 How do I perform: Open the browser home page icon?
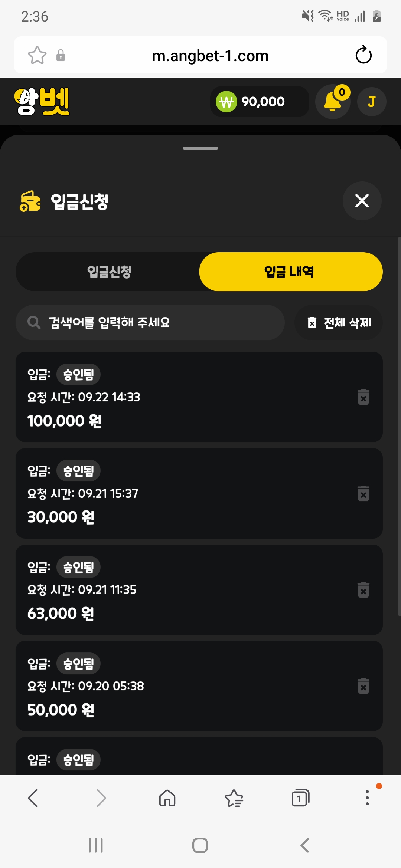point(167,798)
